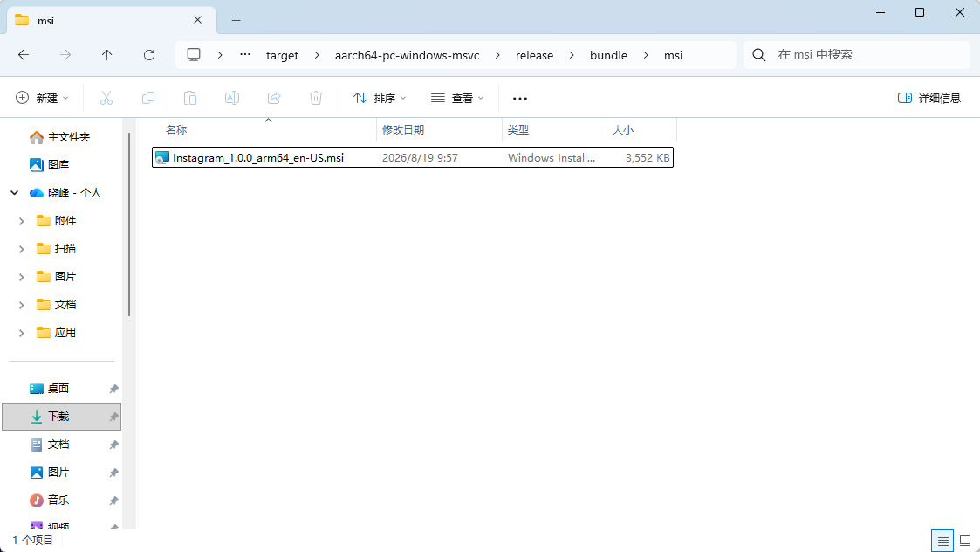Click the forward navigation arrow
Screen dimensions: 980x552
coord(65,55)
